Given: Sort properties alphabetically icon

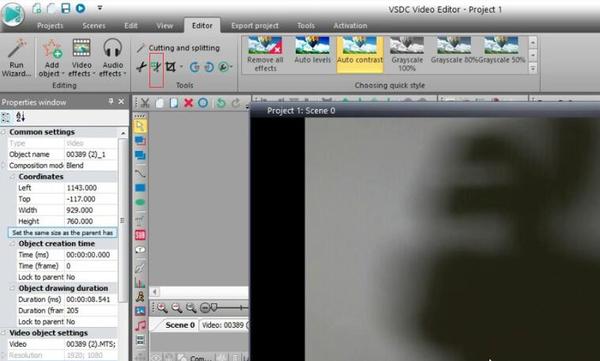Looking at the screenshot, I should [x=20, y=117].
